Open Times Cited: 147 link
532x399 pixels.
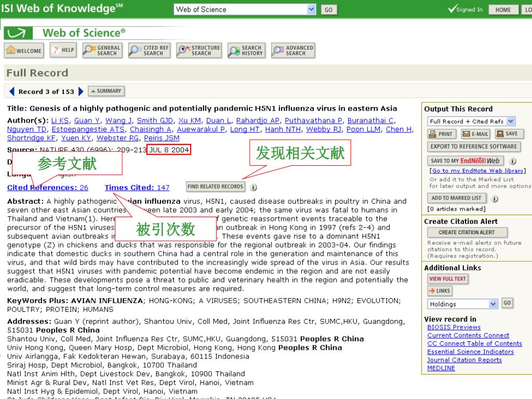pos(137,188)
